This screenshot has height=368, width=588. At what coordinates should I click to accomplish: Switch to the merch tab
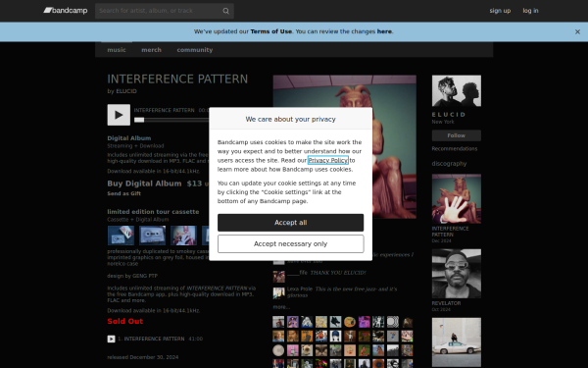[x=151, y=50]
